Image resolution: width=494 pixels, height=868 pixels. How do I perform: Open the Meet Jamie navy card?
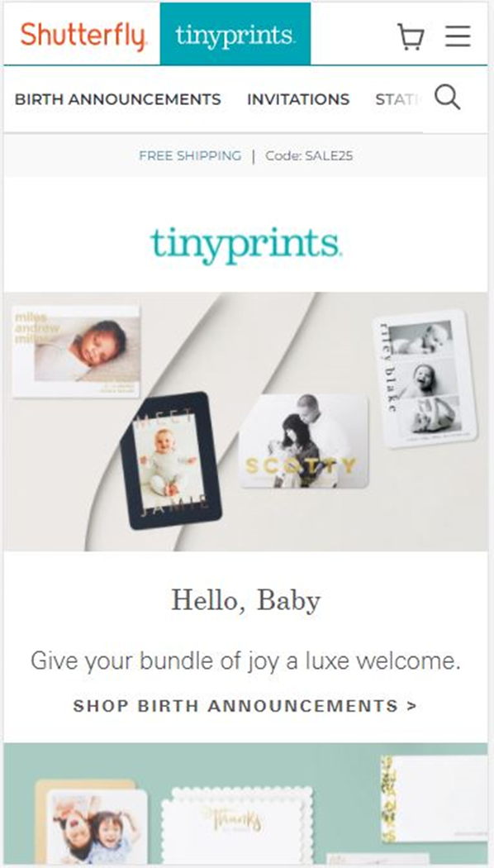[171, 460]
